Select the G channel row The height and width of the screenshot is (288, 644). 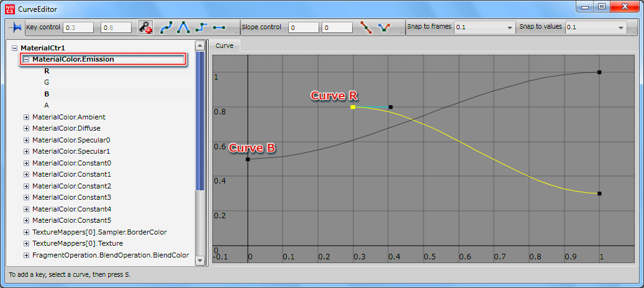(47, 82)
